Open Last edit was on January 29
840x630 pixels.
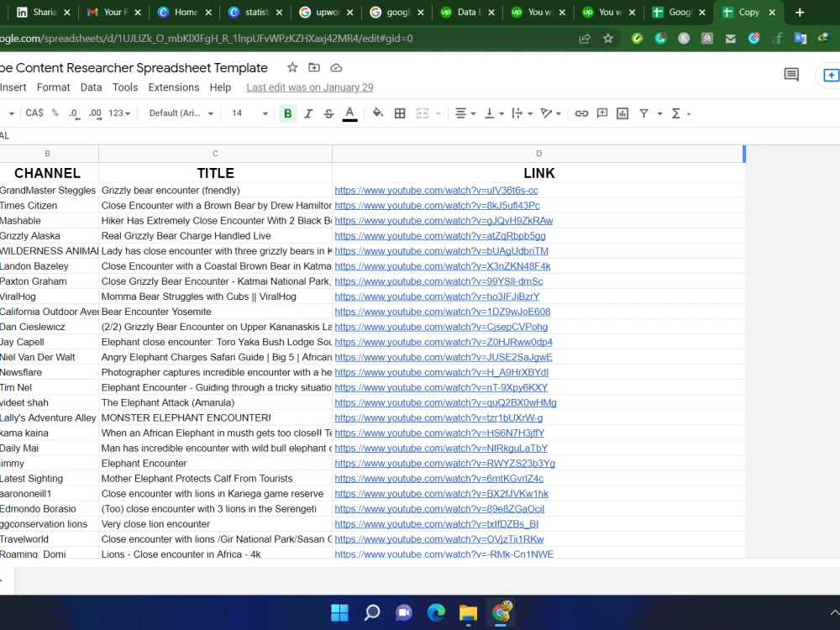click(x=310, y=87)
